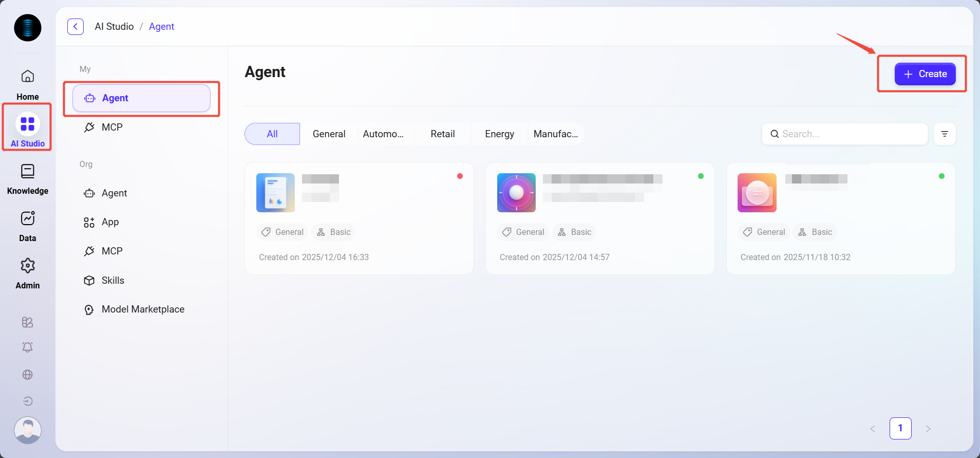Click the logout icon in sidebar

28,401
